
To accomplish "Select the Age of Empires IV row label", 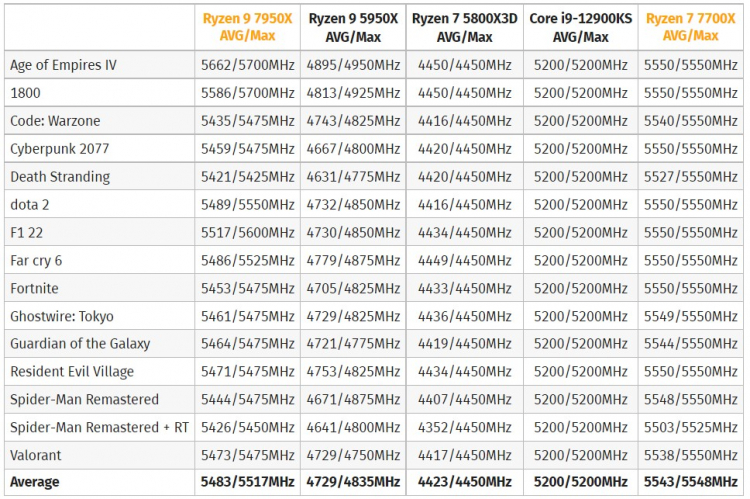I will click(x=63, y=65).
